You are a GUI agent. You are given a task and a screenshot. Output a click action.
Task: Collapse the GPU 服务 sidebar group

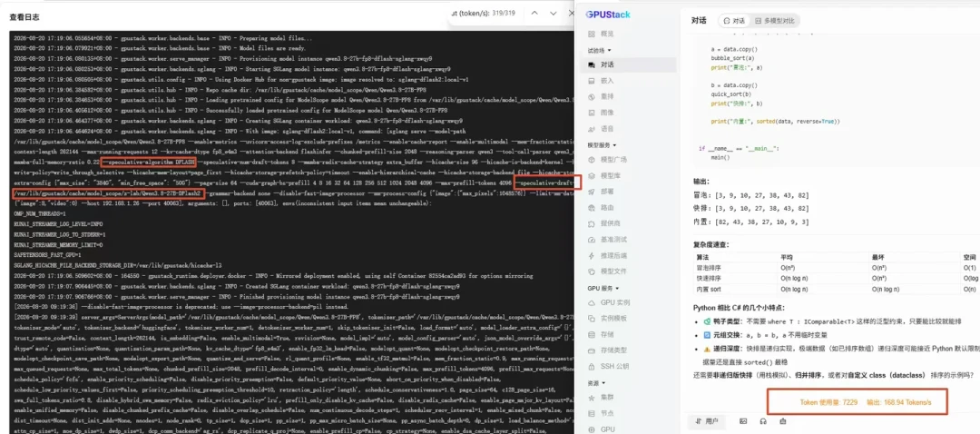[603, 289]
